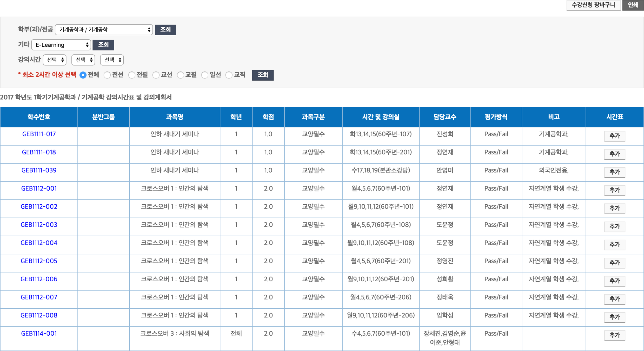The image size is (644, 351).
Task: Open the 학부(과)/전공 department dropdown
Action: coord(104,30)
